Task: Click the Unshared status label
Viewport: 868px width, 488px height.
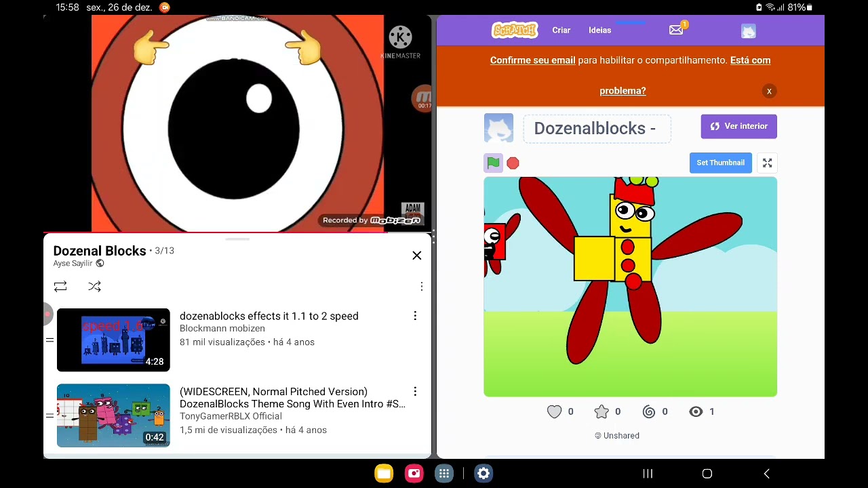Action: (616, 435)
